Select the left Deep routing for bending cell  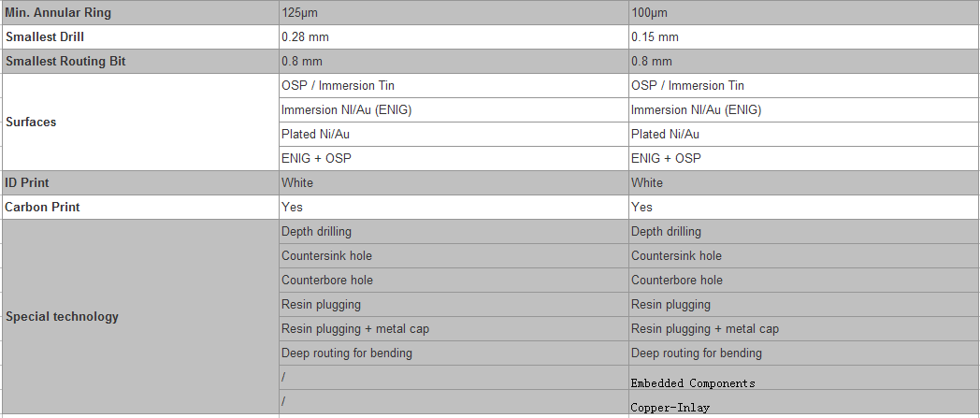coord(454,353)
